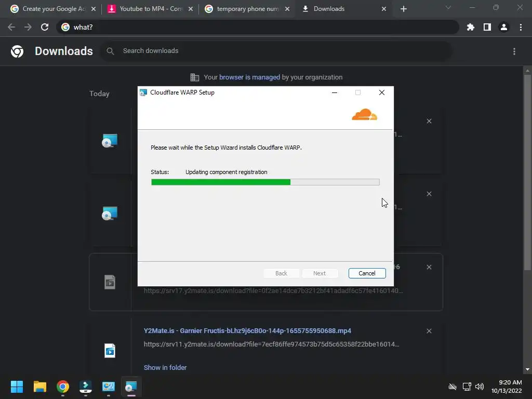Click the greyed video file icon
Viewport: 532px width, 399px height.
click(110, 282)
